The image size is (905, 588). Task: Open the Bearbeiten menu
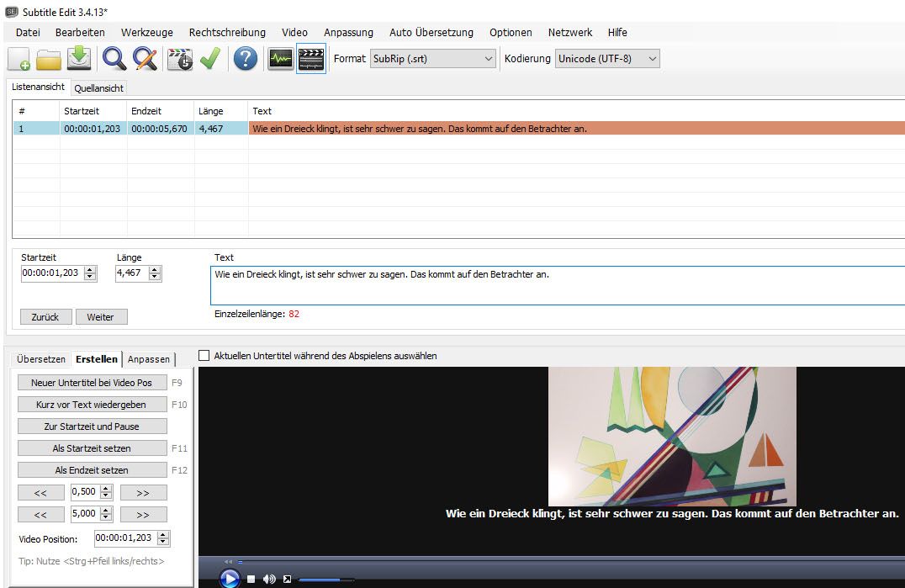point(80,32)
